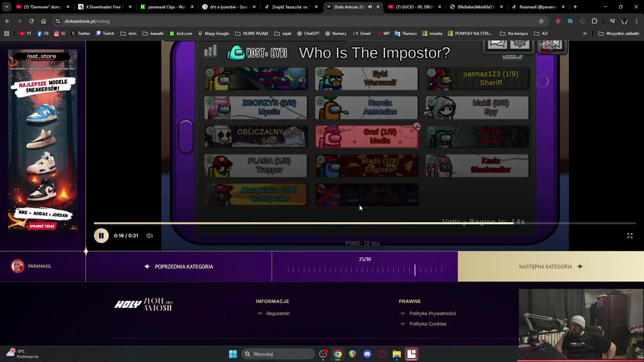Open the WP bookmark
Screen dimensions: 644x362
click(383, 33)
